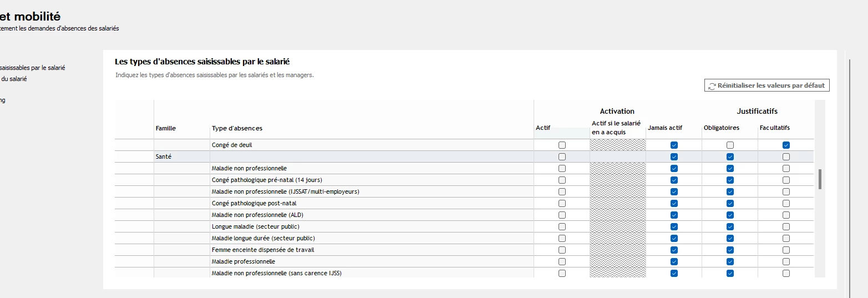
Task: Toggle Actif checkbox on the Santé family row
Action: click(x=562, y=156)
